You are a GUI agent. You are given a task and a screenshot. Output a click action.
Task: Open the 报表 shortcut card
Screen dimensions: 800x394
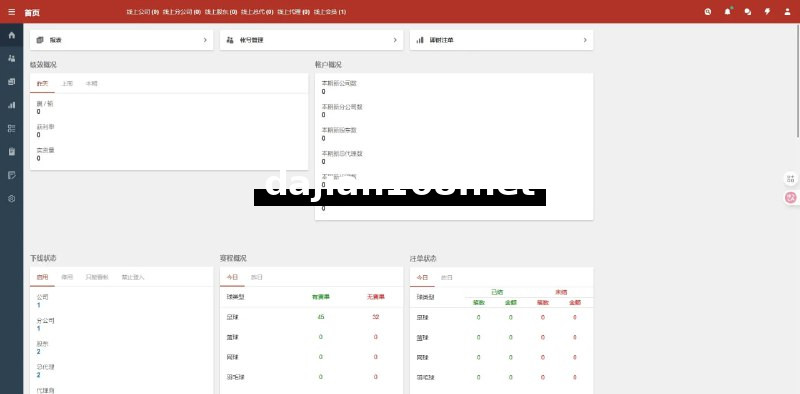tap(121, 40)
